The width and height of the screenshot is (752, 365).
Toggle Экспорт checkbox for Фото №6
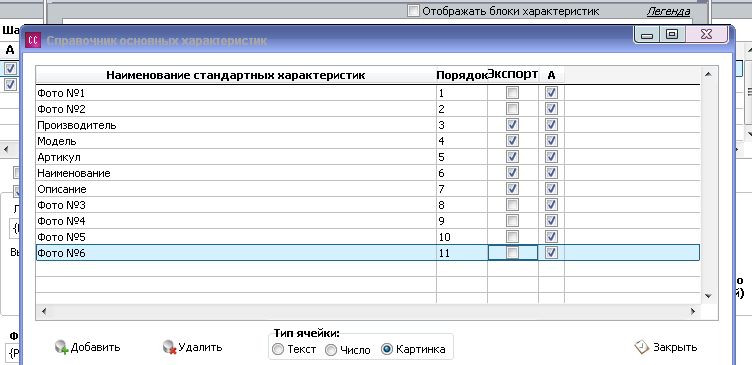point(512,253)
